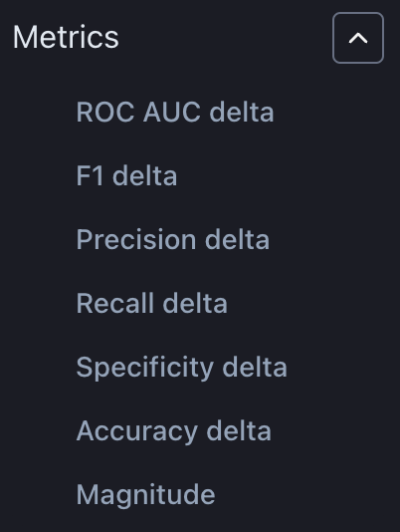
Task: Select the Metrics section heading
Action: coord(66,37)
